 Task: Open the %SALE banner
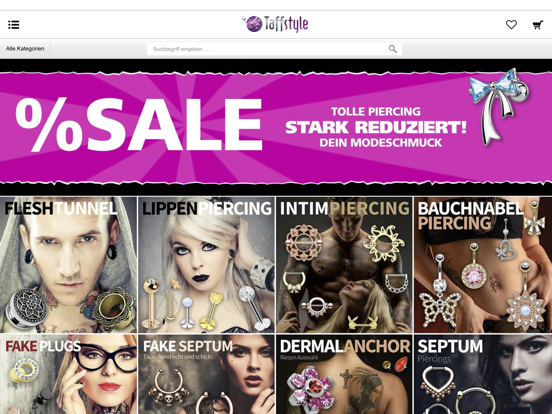click(276, 127)
